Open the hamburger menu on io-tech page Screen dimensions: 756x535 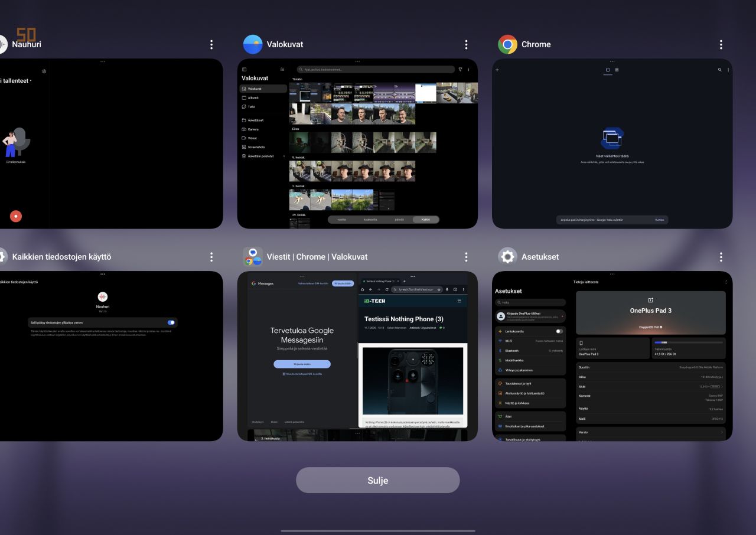(459, 301)
